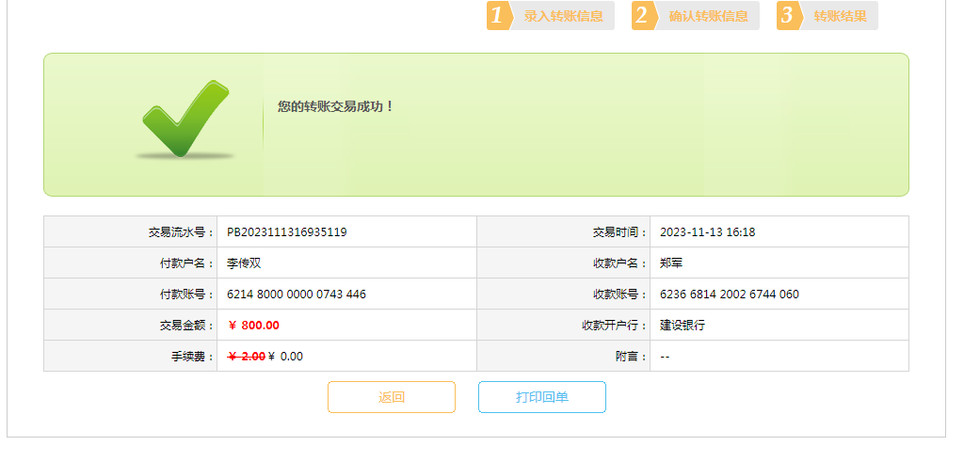Click the transaction time 2023-11-13 16:18
Viewport: 980px width, 462px height.
(x=707, y=232)
